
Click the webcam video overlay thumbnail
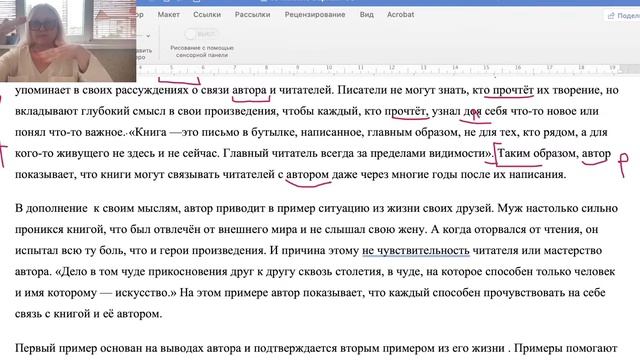68,41
